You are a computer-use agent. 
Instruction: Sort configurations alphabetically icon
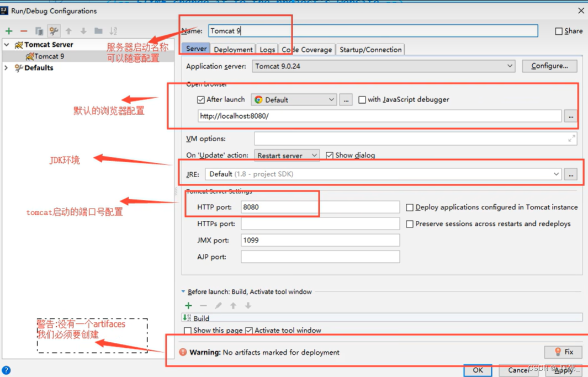[113, 31]
